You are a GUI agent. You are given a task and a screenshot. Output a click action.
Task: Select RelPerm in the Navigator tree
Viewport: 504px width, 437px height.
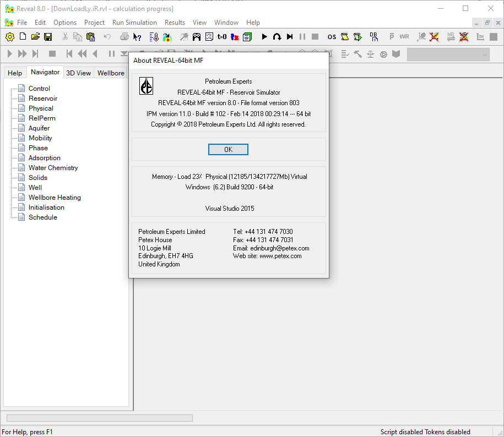point(42,118)
